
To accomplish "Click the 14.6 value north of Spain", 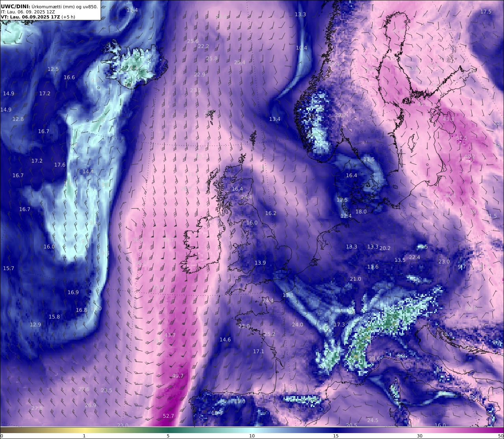I will coord(225,339).
